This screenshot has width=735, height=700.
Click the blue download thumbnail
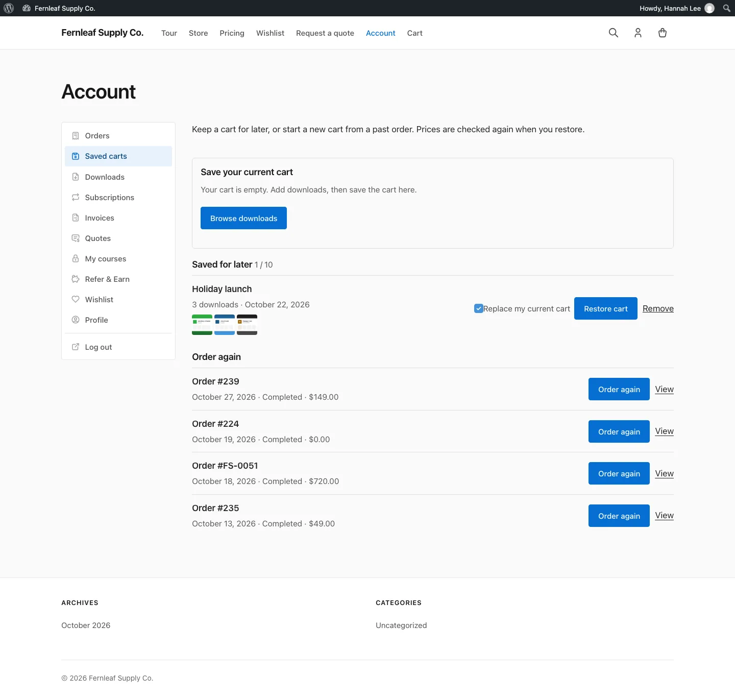click(x=225, y=325)
